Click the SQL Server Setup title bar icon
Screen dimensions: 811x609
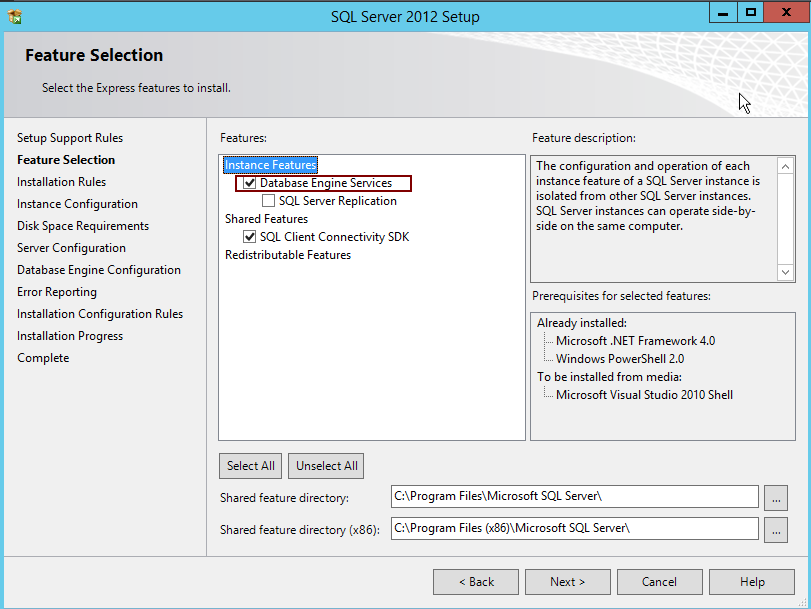click(14, 16)
